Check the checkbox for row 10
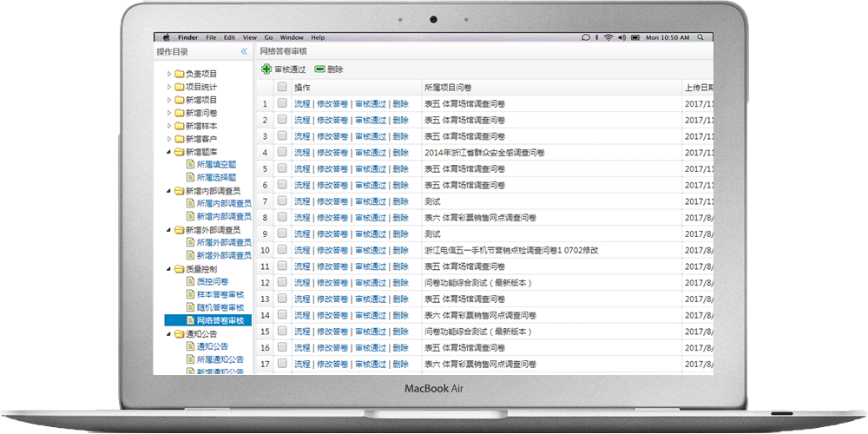 (x=282, y=250)
